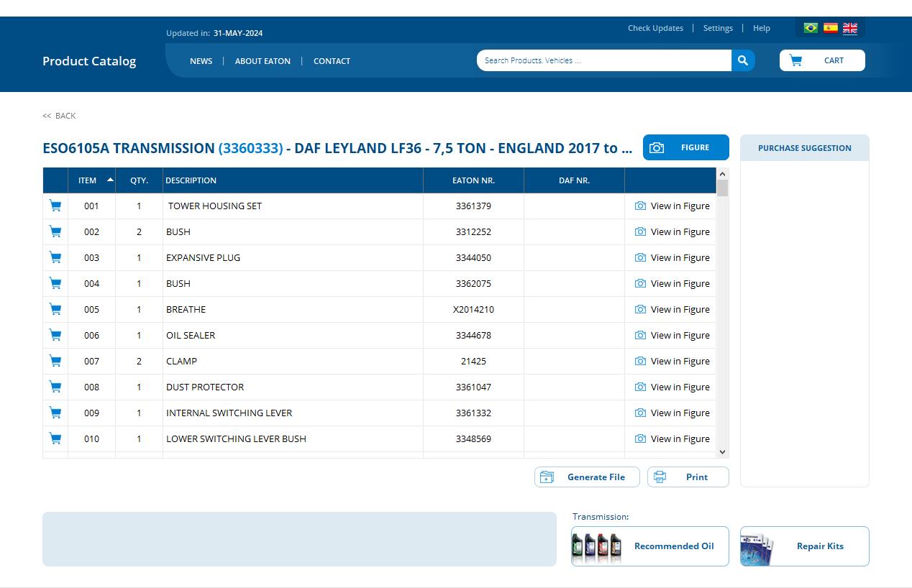Select Eaton number 3348569 cell
The height and width of the screenshot is (588, 912).
[473, 438]
